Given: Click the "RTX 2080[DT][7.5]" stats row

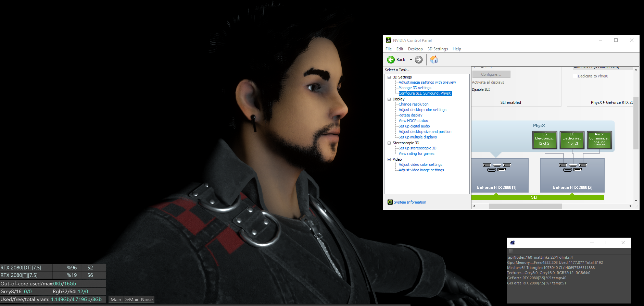Looking at the screenshot, I should pos(53,268).
